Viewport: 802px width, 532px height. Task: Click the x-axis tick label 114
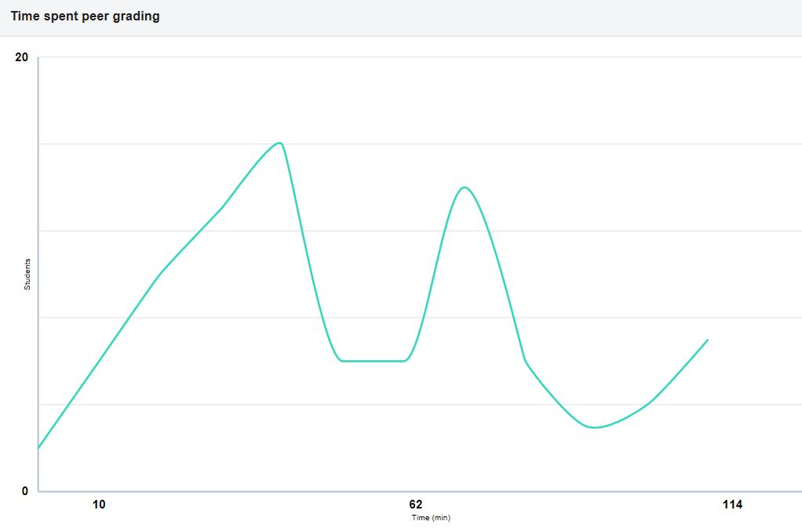pos(732,505)
